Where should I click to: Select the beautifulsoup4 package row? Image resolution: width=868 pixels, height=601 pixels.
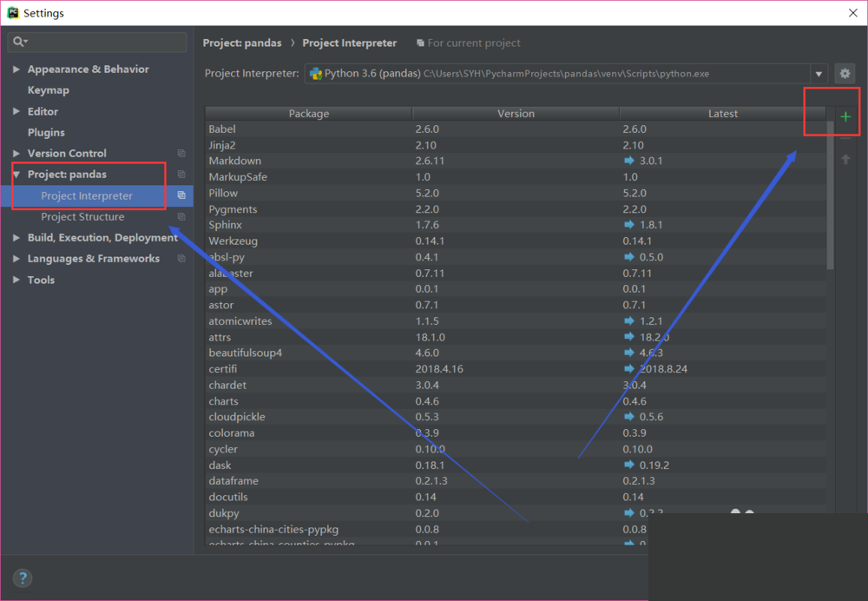tap(516, 353)
